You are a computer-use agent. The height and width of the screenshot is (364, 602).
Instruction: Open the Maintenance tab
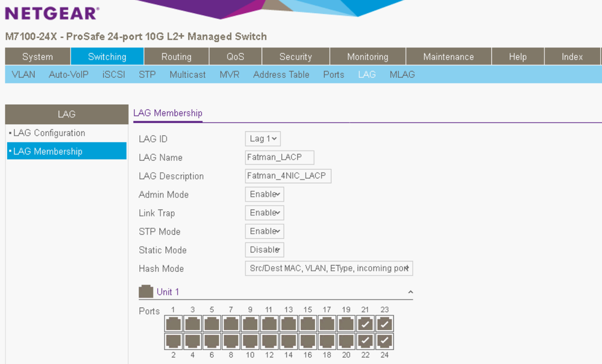coord(448,57)
